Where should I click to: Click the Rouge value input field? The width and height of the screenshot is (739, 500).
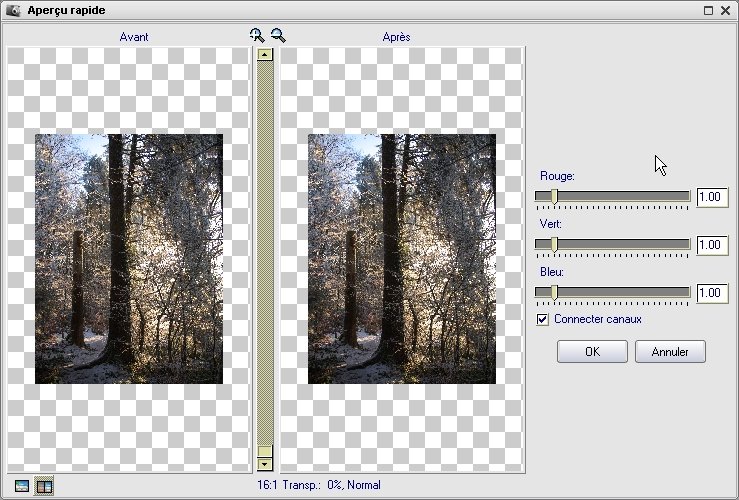coord(712,197)
